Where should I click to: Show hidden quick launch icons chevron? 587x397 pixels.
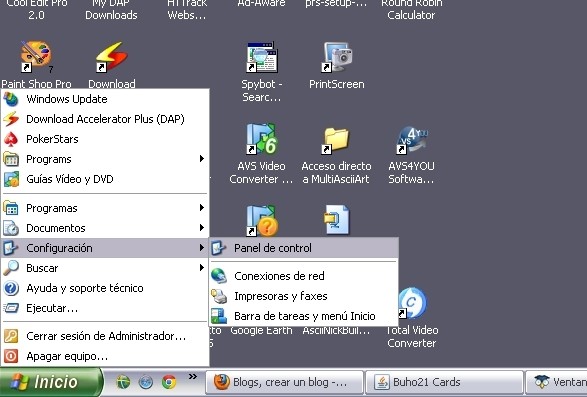coord(193,376)
